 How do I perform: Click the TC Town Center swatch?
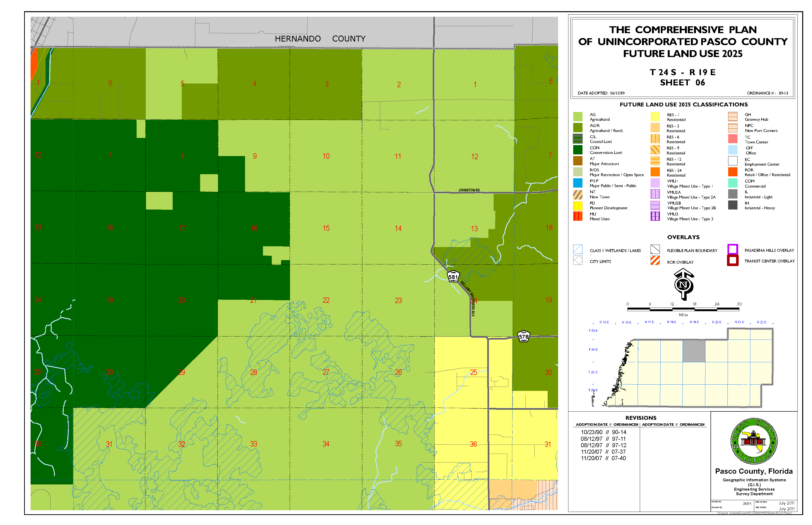tap(732, 139)
